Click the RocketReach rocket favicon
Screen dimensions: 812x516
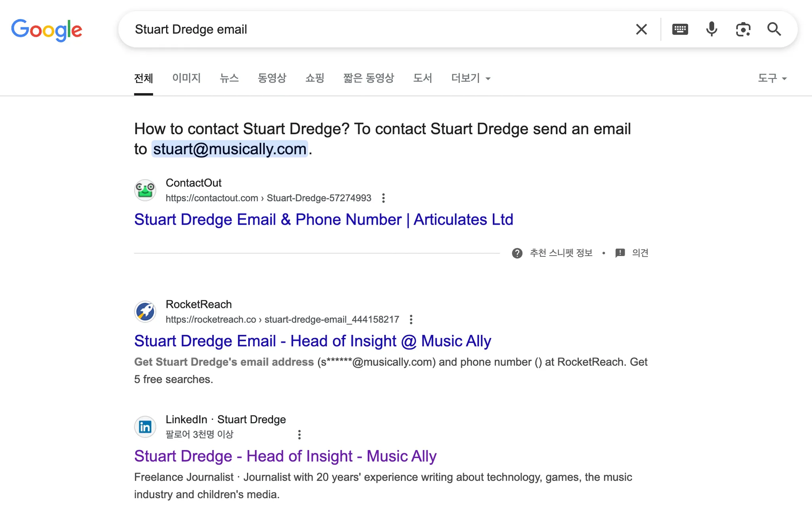tap(145, 312)
